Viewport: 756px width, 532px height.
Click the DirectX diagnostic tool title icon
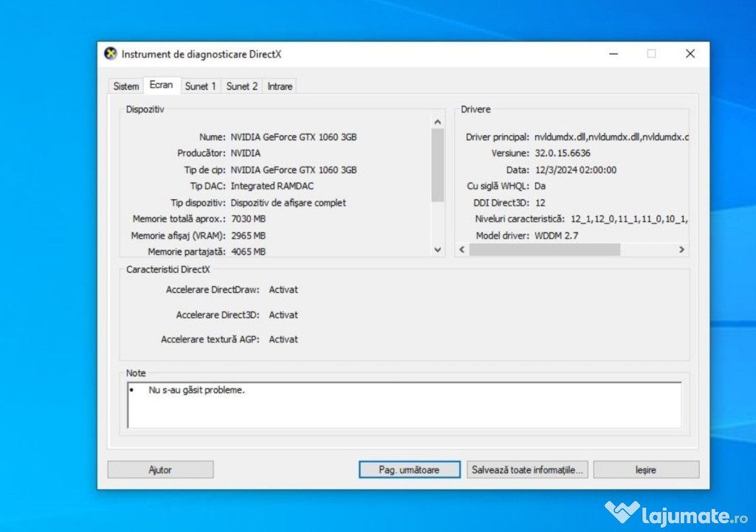click(x=111, y=53)
